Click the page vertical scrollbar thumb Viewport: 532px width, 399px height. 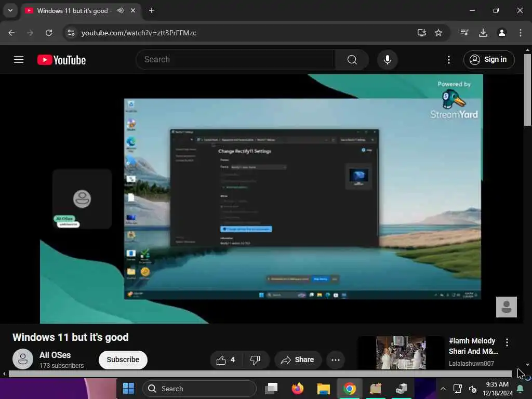tap(527, 90)
